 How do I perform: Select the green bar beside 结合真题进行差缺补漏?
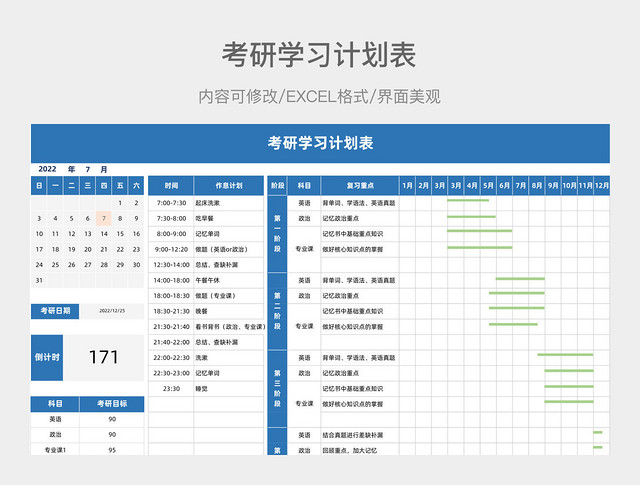pyautogui.click(x=598, y=432)
